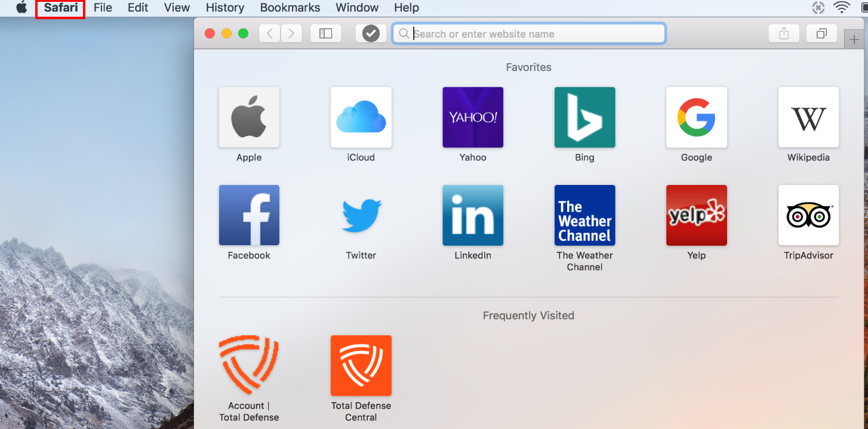Click the TripAdvisor label text
868x429 pixels.
(x=808, y=255)
